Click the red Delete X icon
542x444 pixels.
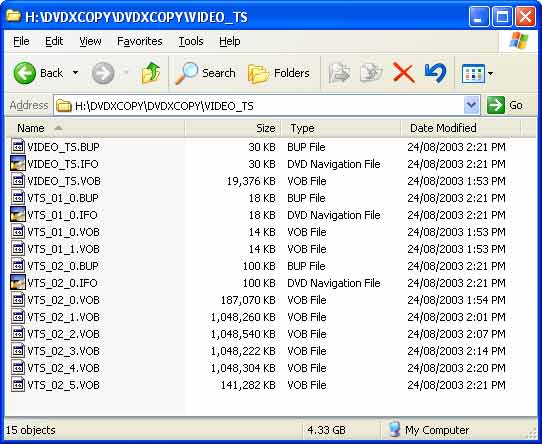[403, 73]
